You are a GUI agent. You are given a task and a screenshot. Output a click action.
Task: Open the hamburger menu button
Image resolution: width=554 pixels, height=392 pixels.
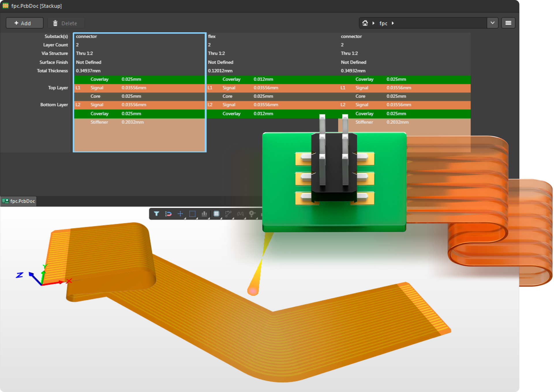(x=508, y=23)
